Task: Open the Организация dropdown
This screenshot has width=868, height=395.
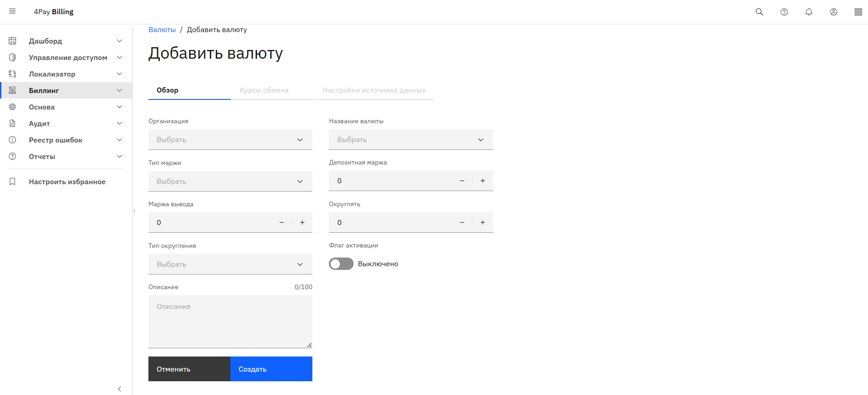Action: [230, 140]
